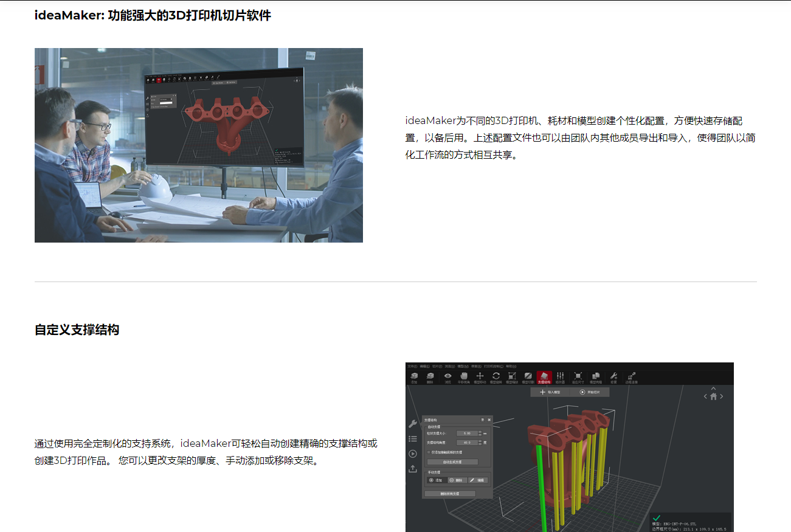
Task: Toggle the 'only touching bed' support checkbox
Action: (429, 452)
